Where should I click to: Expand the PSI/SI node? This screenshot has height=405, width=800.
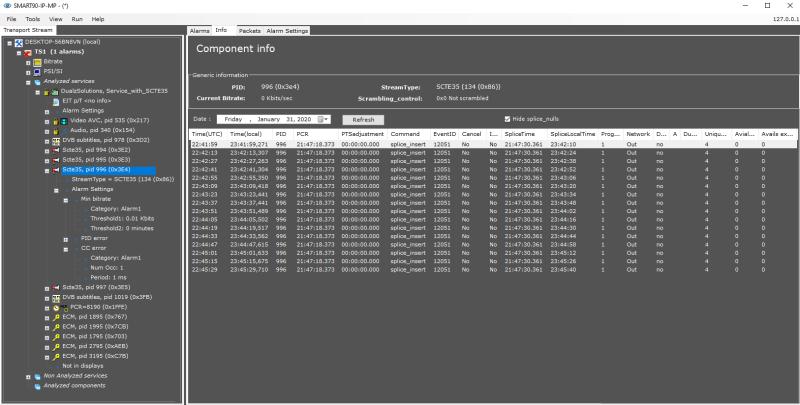29,72
